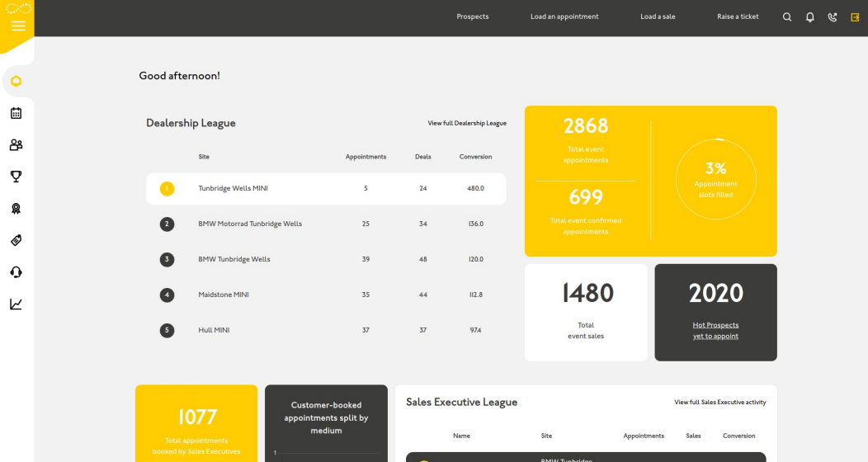Image resolution: width=868 pixels, height=462 pixels.
Task: Click Load a sale in header
Action: click(658, 16)
